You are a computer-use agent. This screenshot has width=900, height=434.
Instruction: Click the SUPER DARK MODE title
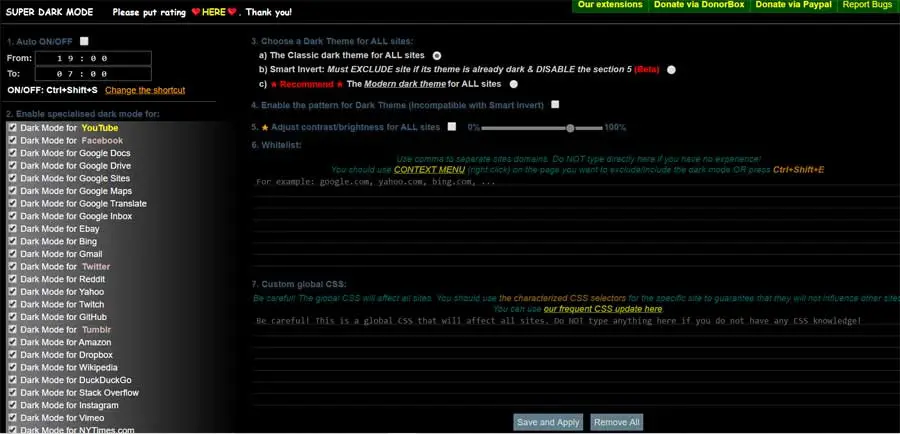coord(49,11)
